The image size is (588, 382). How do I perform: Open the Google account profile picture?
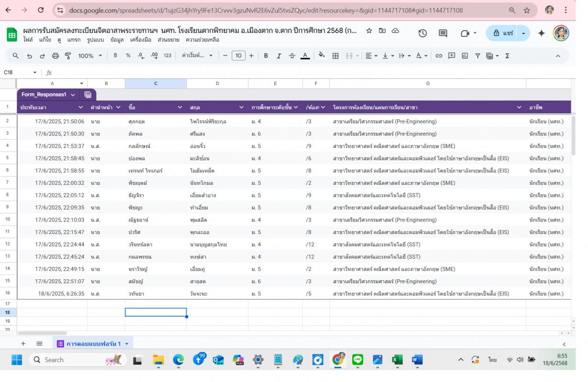[x=561, y=33]
